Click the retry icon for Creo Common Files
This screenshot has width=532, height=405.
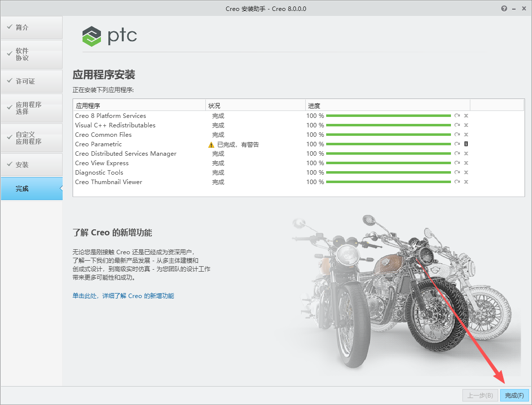click(457, 134)
